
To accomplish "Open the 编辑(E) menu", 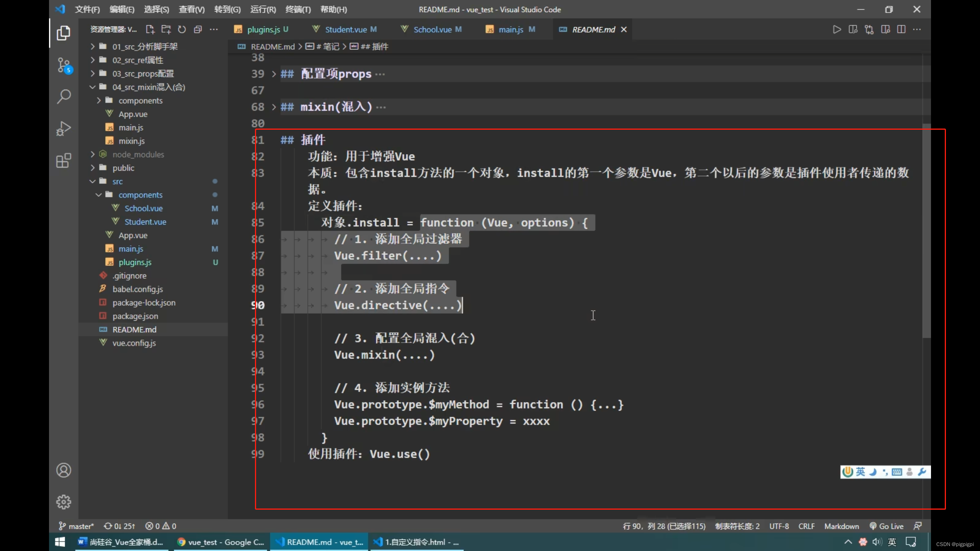I will 122,10.
